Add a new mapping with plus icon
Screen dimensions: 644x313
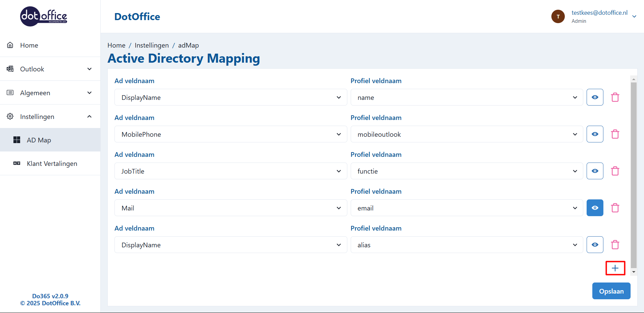[x=615, y=268]
